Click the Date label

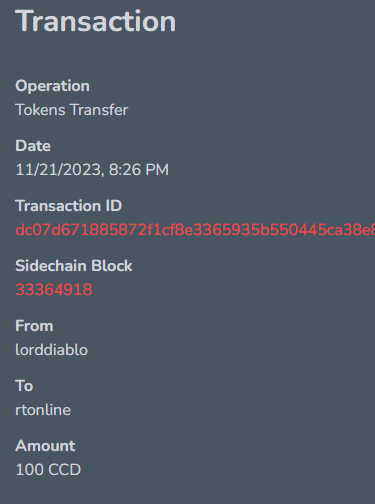click(33, 146)
